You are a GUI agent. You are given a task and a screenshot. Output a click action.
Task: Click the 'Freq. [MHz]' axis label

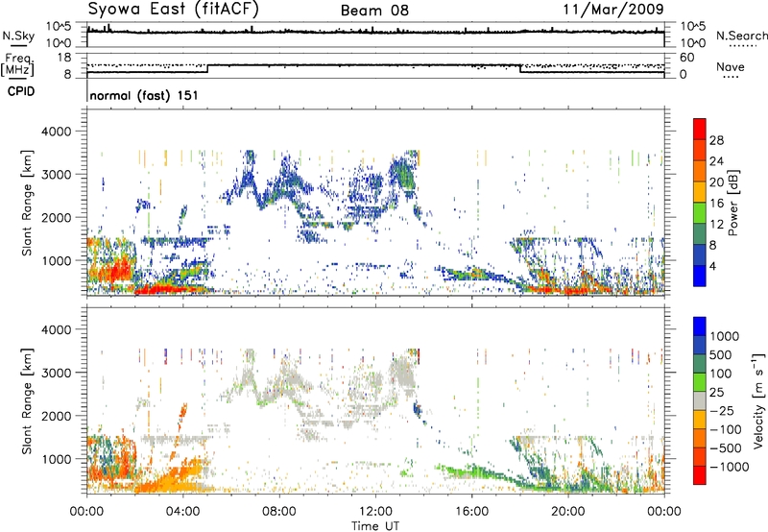[17, 64]
